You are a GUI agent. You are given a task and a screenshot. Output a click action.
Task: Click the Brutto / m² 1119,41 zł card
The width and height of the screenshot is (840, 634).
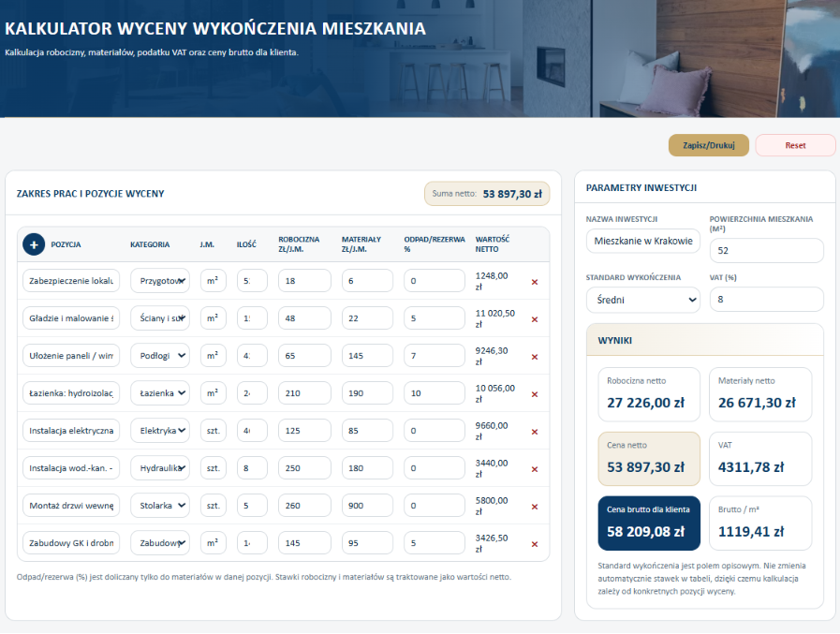pyautogui.click(x=760, y=523)
